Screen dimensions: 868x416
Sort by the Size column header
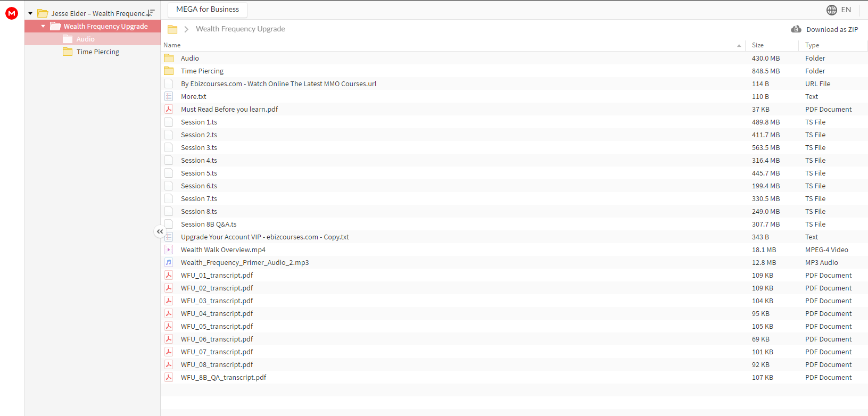[x=758, y=45]
